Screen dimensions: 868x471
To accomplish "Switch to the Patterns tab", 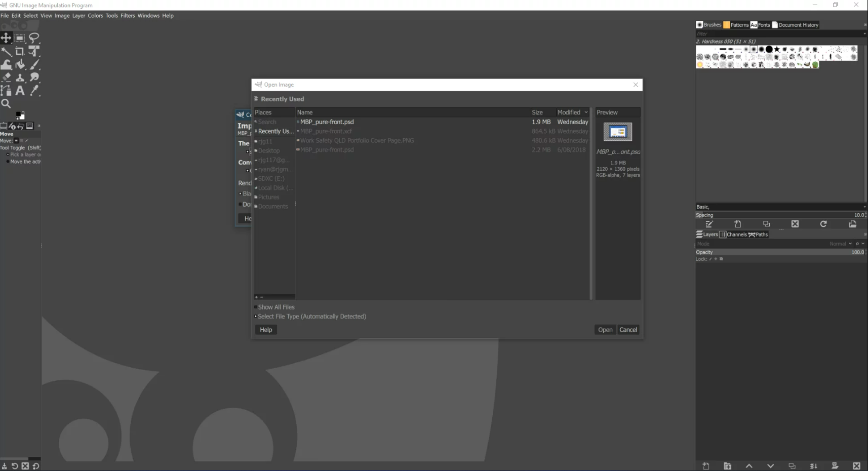I will coord(736,25).
